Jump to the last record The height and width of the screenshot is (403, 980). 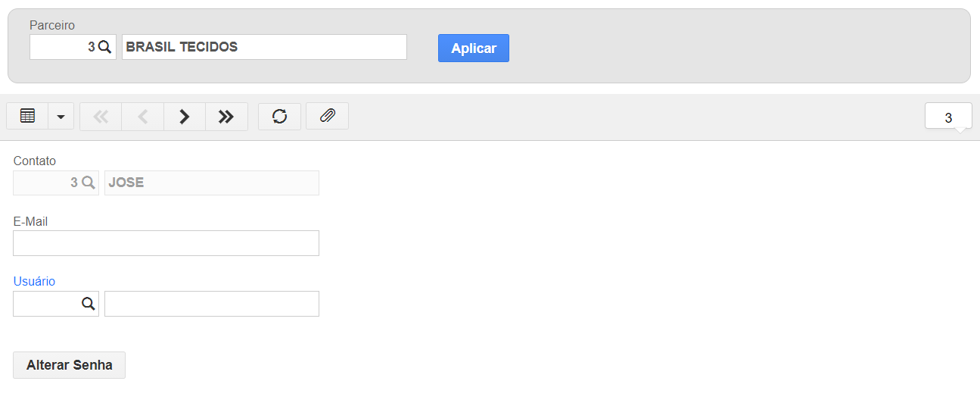[x=226, y=117]
